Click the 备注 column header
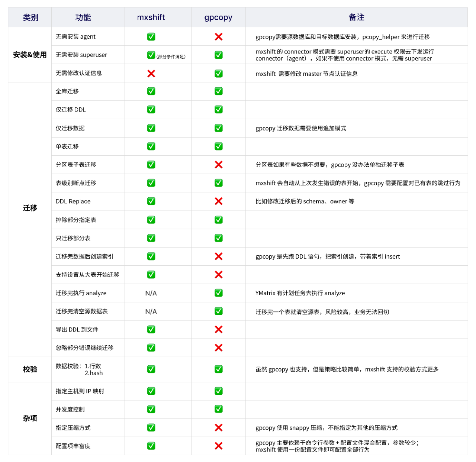 pos(357,17)
